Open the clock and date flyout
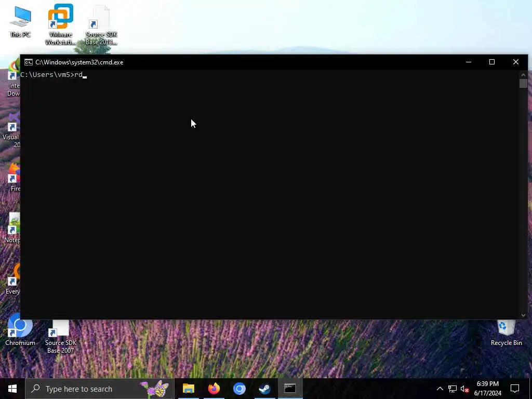This screenshot has width=532, height=399. tap(487, 389)
